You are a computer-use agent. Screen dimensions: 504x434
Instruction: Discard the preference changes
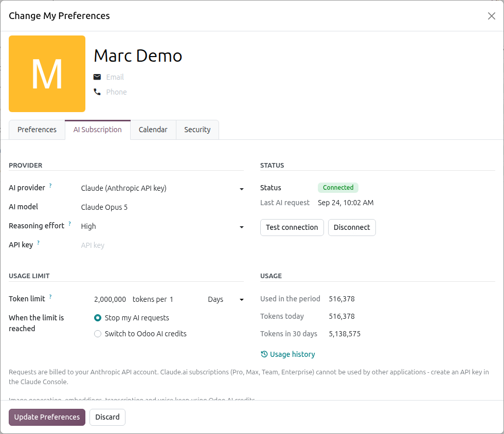(107, 417)
